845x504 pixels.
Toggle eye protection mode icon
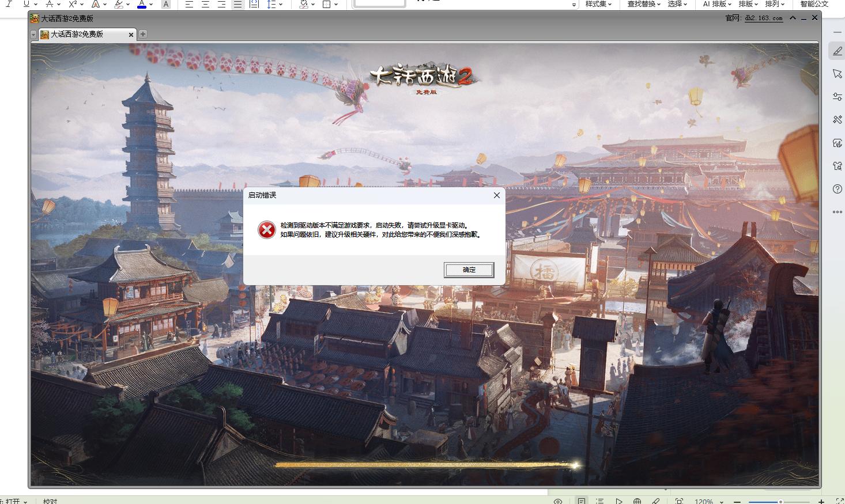coord(557,501)
